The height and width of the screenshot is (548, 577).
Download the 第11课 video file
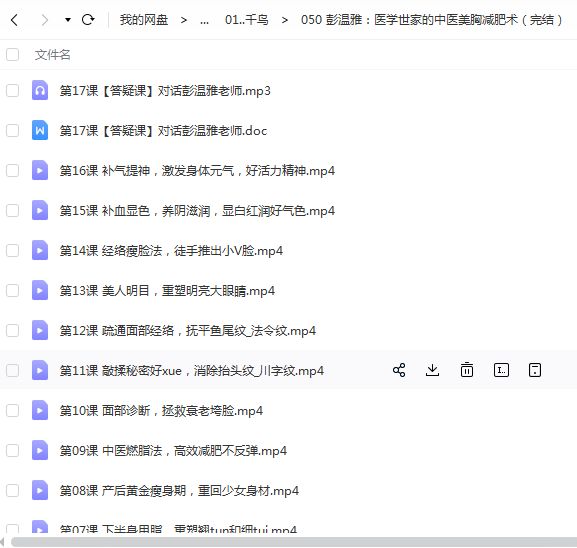point(432,370)
